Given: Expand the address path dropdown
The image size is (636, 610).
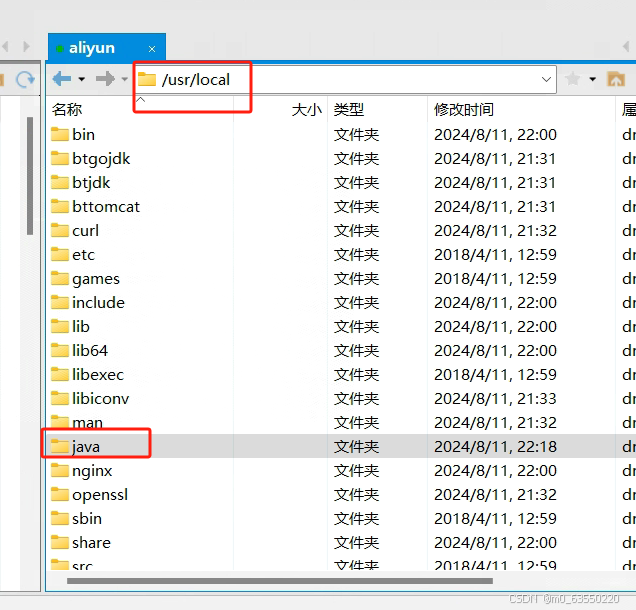Looking at the screenshot, I should (x=546, y=79).
